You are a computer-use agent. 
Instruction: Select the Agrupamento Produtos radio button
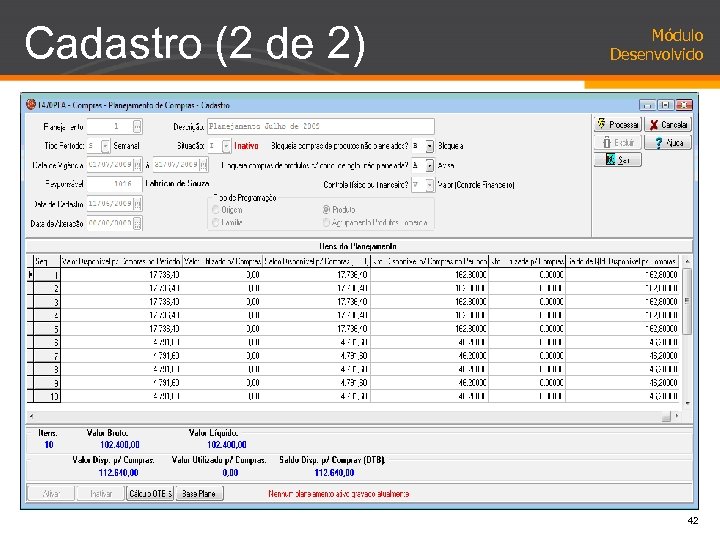pos(326,222)
